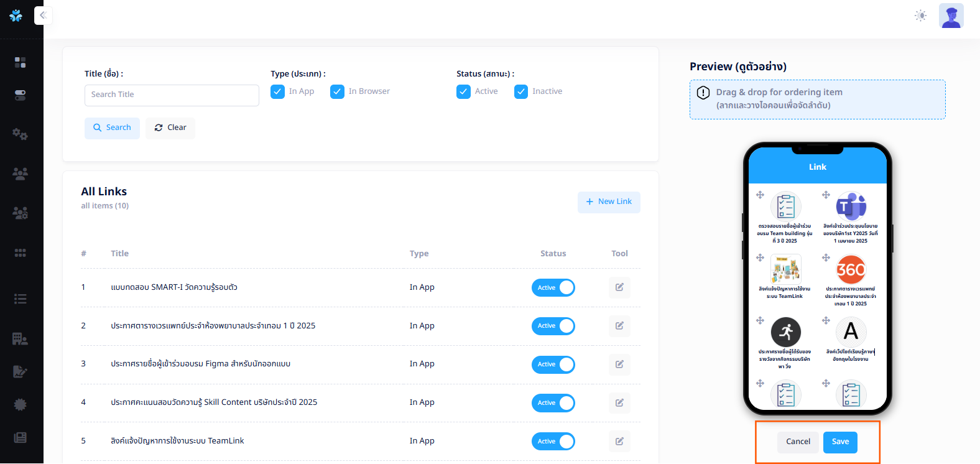
Task: Open dashboard grid icon in sidebar
Action: coord(20,62)
